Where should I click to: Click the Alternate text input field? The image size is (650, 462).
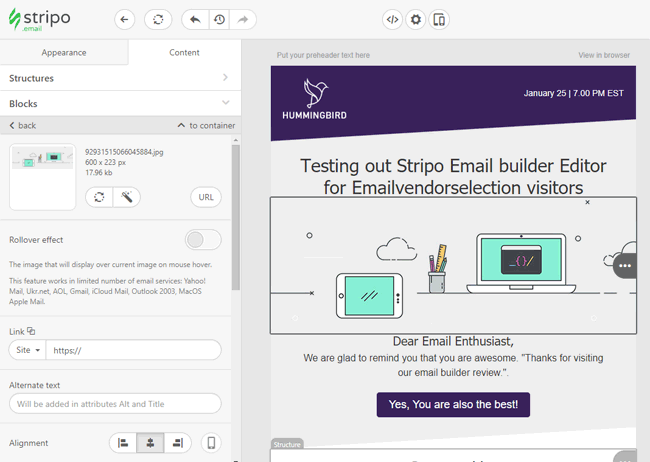coord(115,404)
